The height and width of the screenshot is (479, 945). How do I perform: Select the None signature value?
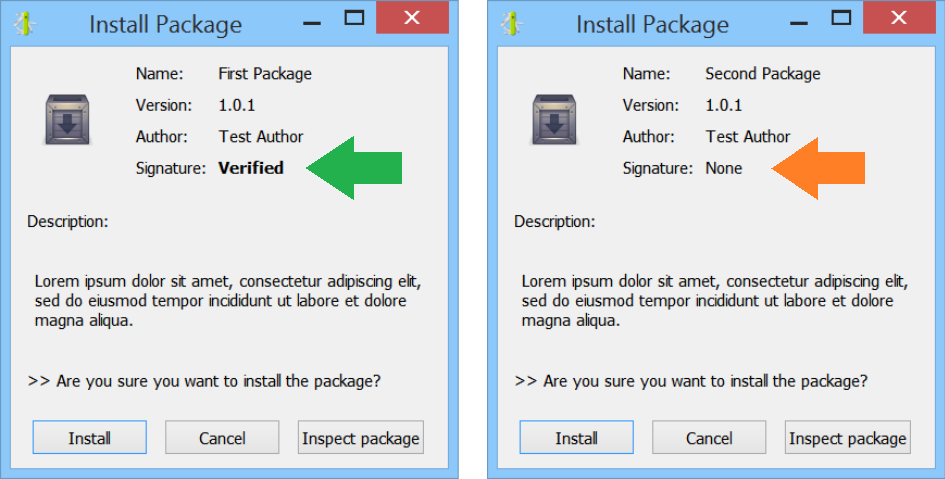(723, 168)
